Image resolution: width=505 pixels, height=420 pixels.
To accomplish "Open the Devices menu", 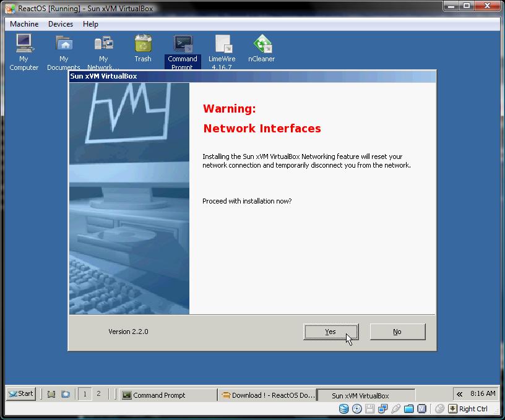I will [61, 24].
